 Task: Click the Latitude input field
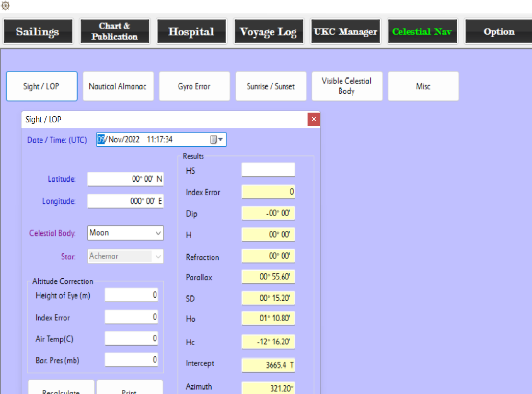(x=125, y=179)
